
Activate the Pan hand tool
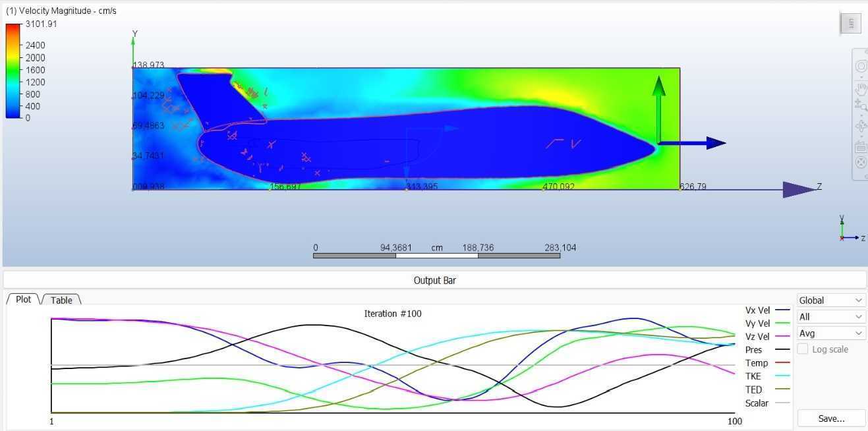pos(861,88)
